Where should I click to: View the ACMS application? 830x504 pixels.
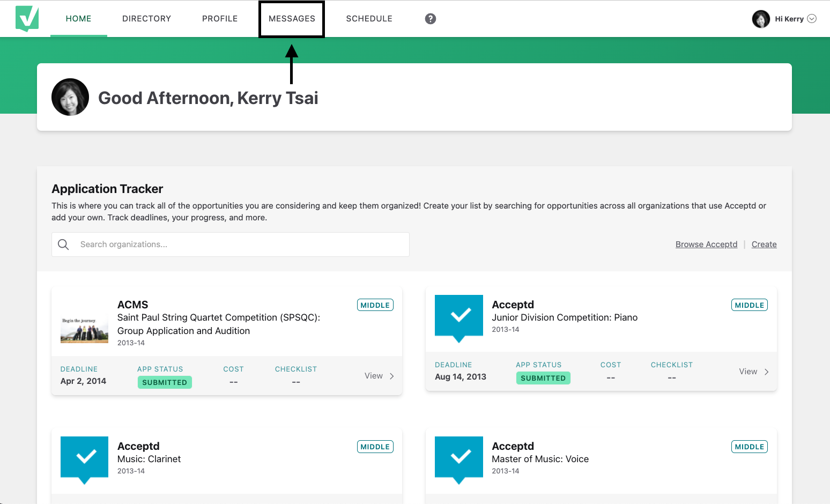click(374, 376)
